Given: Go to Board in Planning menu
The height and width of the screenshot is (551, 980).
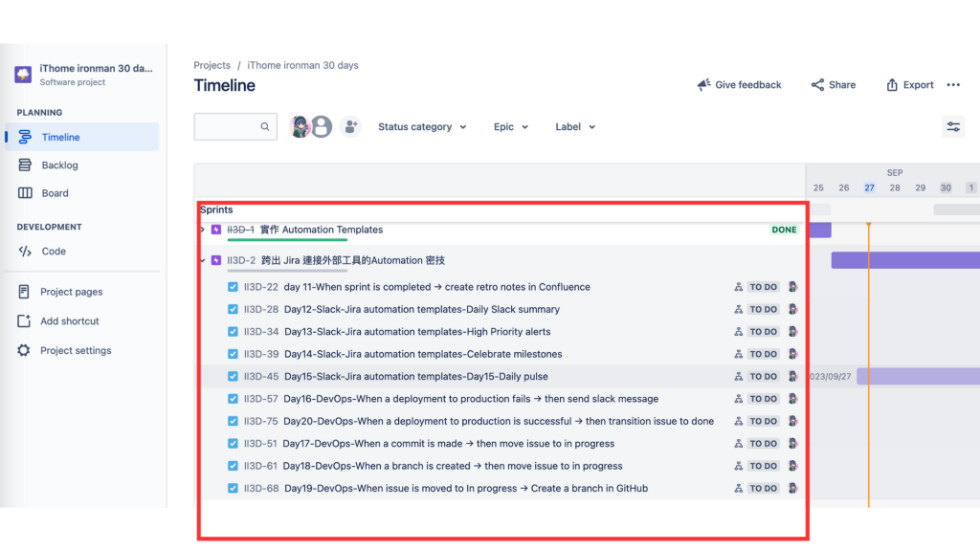Looking at the screenshot, I should pos(82,193).
